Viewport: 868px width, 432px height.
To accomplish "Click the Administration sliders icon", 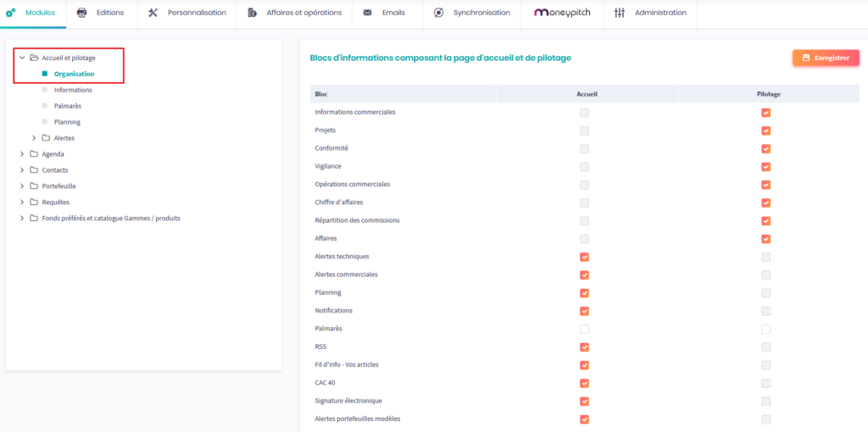I will [x=619, y=13].
